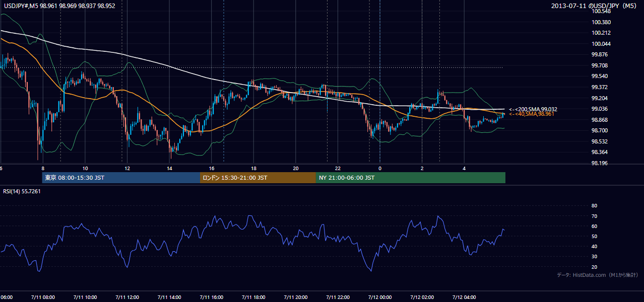Click price axis value 100.380

pos(601,22)
